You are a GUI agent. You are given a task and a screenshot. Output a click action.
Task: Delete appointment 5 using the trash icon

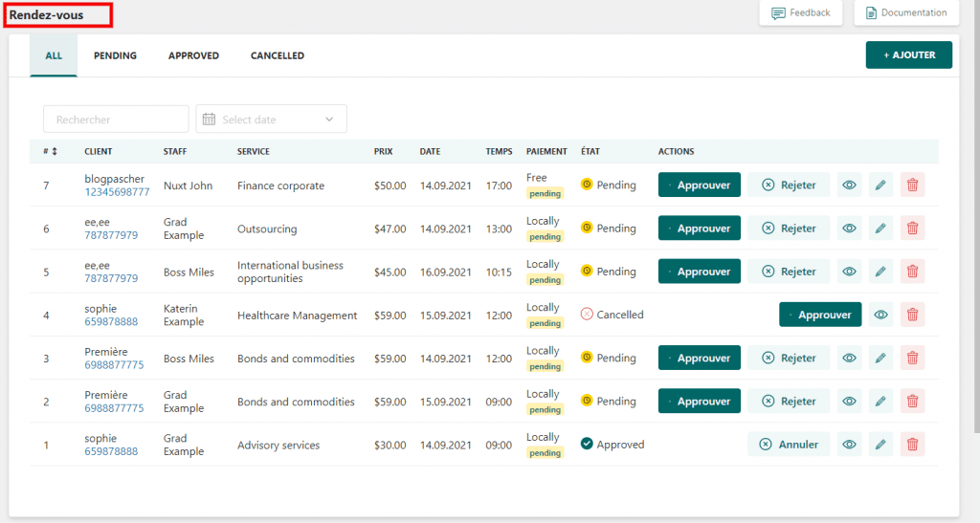click(912, 272)
